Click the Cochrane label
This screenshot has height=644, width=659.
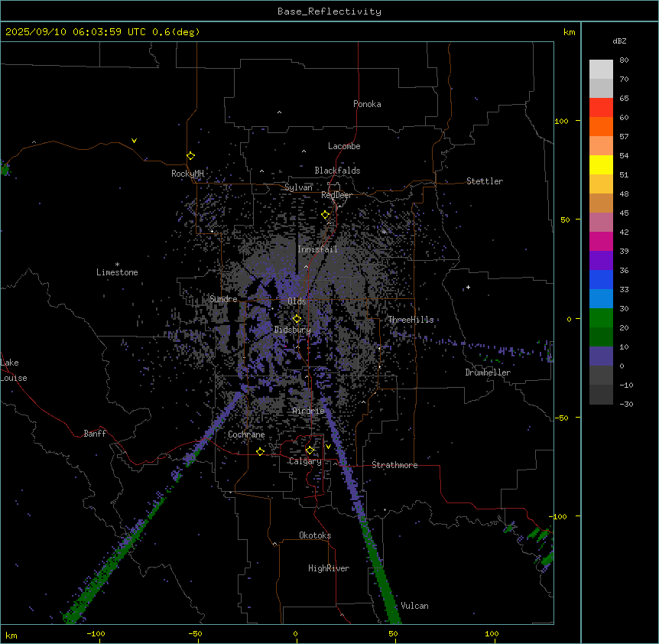[x=246, y=434]
